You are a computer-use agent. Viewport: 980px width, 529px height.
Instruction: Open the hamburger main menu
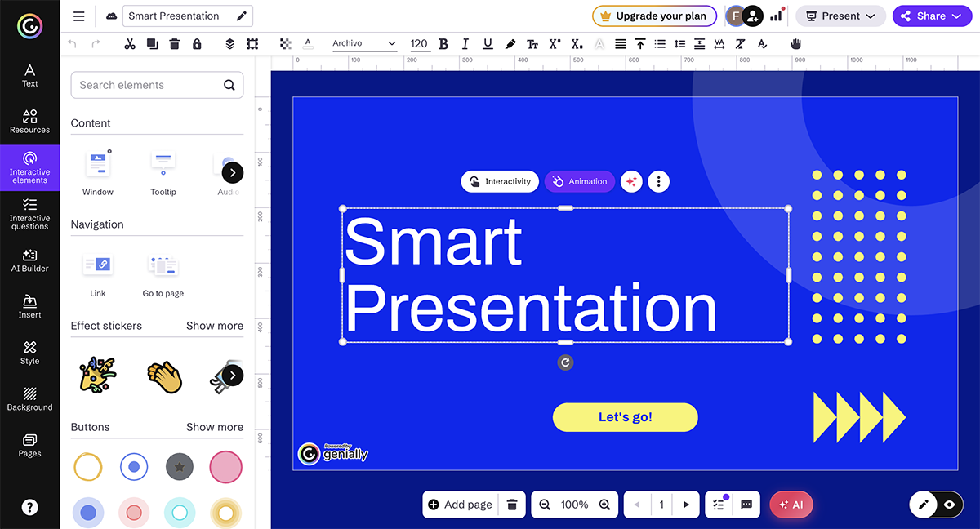(x=78, y=16)
